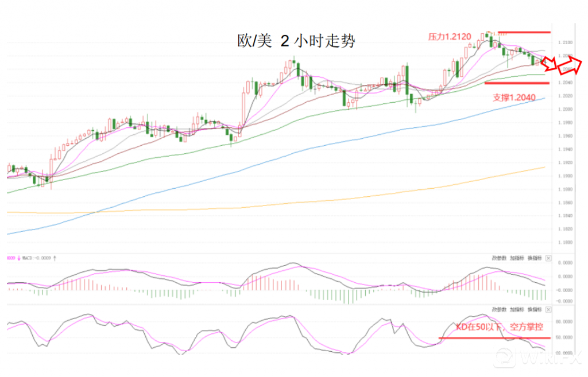This screenshot has width=588, height=377.
Task: Click the 1.1960 price axis label
Action: [565, 136]
